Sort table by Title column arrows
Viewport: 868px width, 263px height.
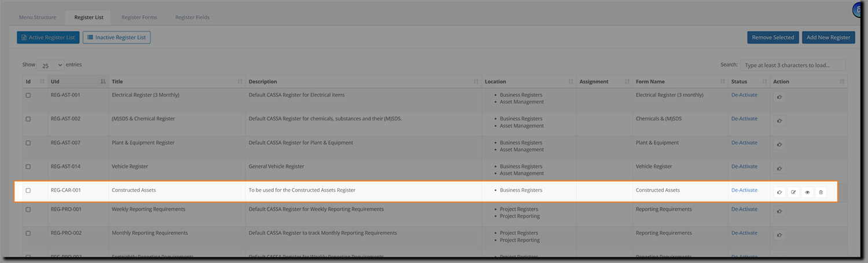pyautogui.click(x=240, y=82)
